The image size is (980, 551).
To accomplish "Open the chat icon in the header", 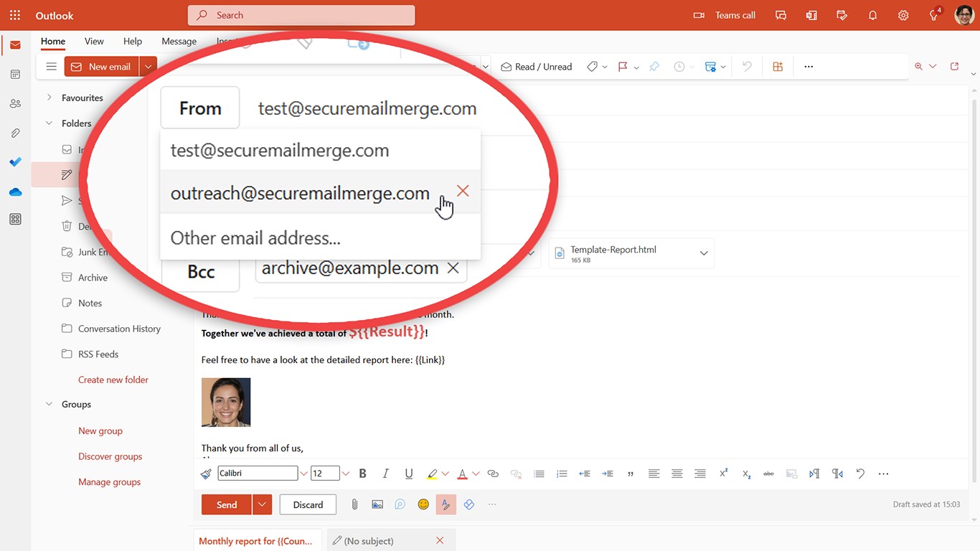I will coord(781,15).
